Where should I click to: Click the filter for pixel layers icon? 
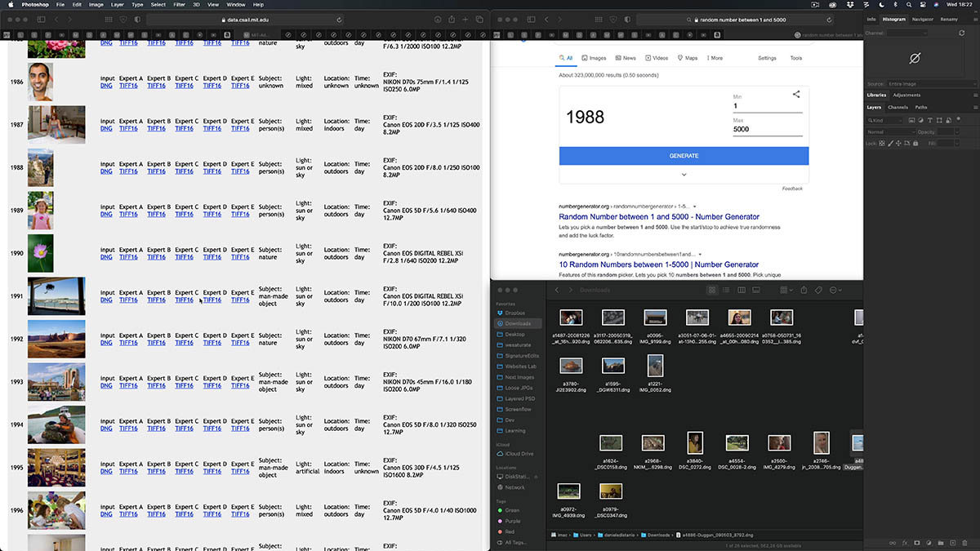pyautogui.click(x=911, y=120)
